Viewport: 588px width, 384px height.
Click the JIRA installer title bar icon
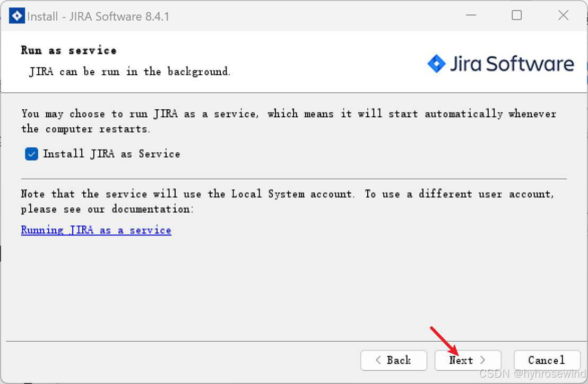[17, 16]
